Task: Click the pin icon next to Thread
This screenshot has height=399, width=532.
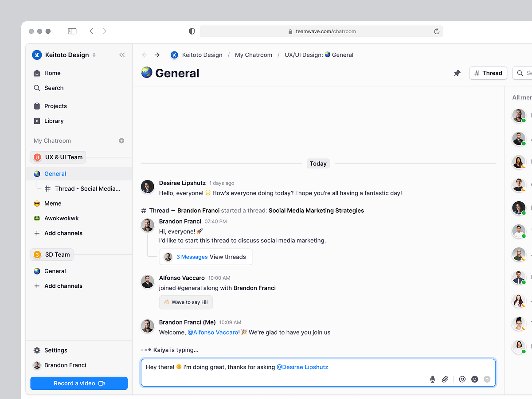Action: pos(457,73)
